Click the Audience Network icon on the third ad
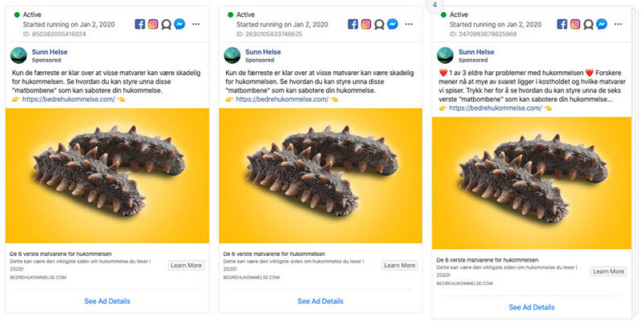Viewport: 644px width, 327px height. coord(588,24)
